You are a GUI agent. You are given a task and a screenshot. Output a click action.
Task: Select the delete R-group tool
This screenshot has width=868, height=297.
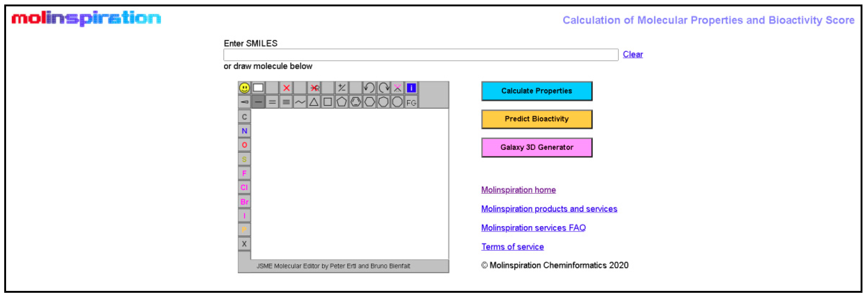point(314,88)
